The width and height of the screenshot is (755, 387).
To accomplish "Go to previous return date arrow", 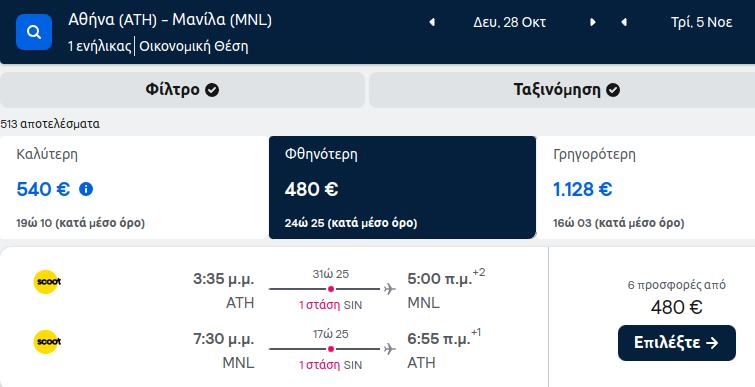I will pos(624,22).
